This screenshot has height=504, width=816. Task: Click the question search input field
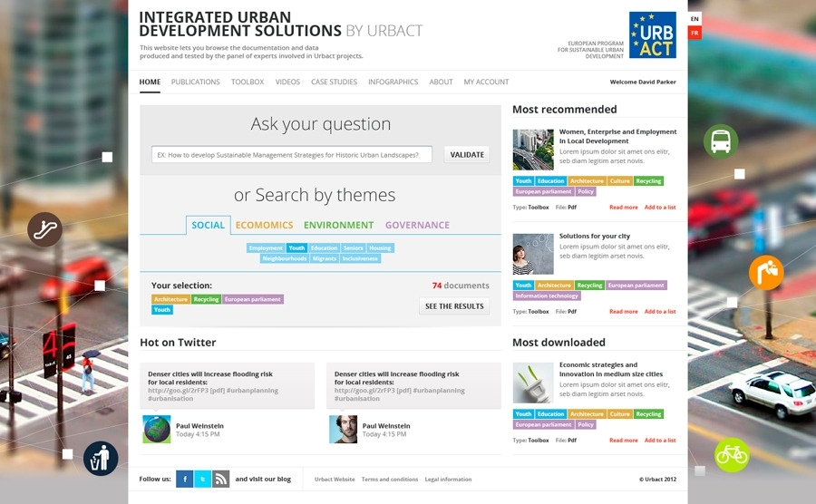(292, 154)
